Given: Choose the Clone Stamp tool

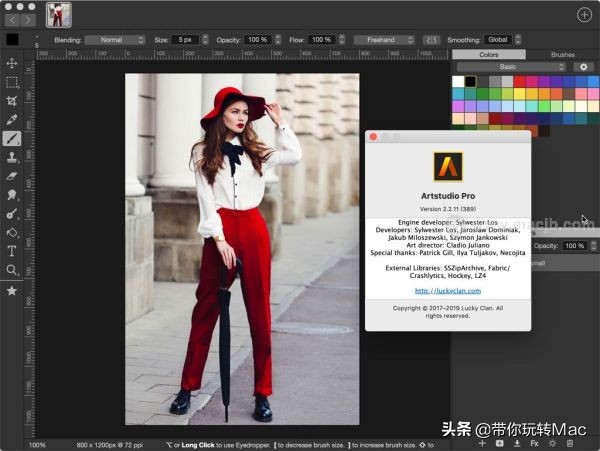Looking at the screenshot, I should tap(12, 158).
